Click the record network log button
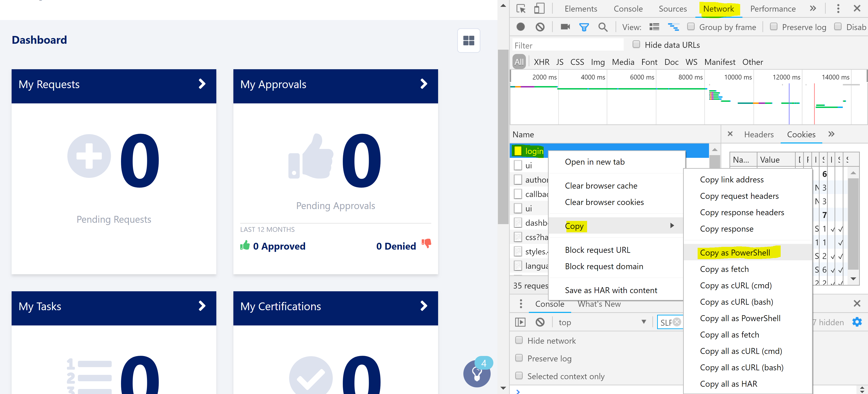The image size is (868, 394). [521, 27]
